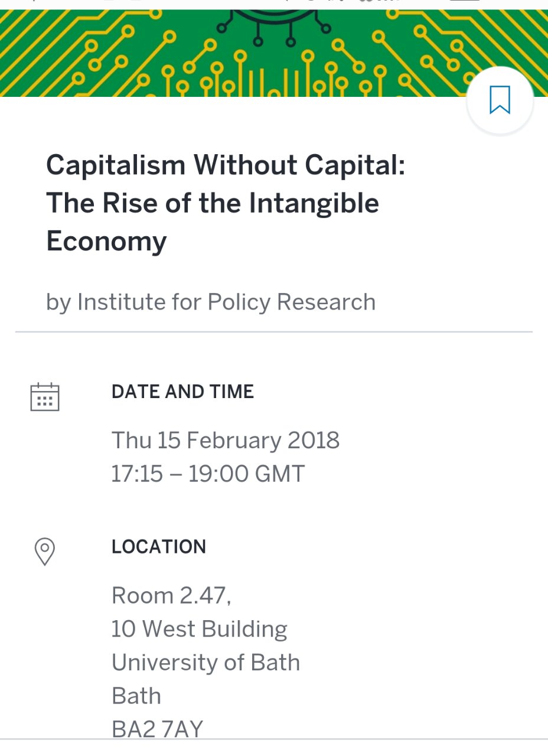Open organizer Institute for Policy Research
Image resolution: width=548 pixels, height=756 pixels.
coord(211,302)
